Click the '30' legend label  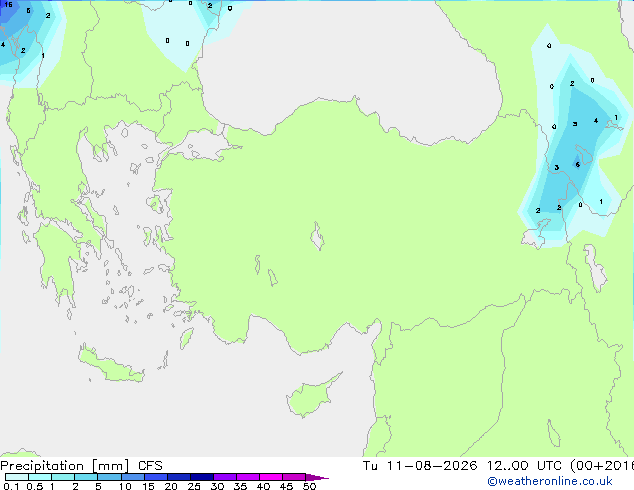pos(217,486)
